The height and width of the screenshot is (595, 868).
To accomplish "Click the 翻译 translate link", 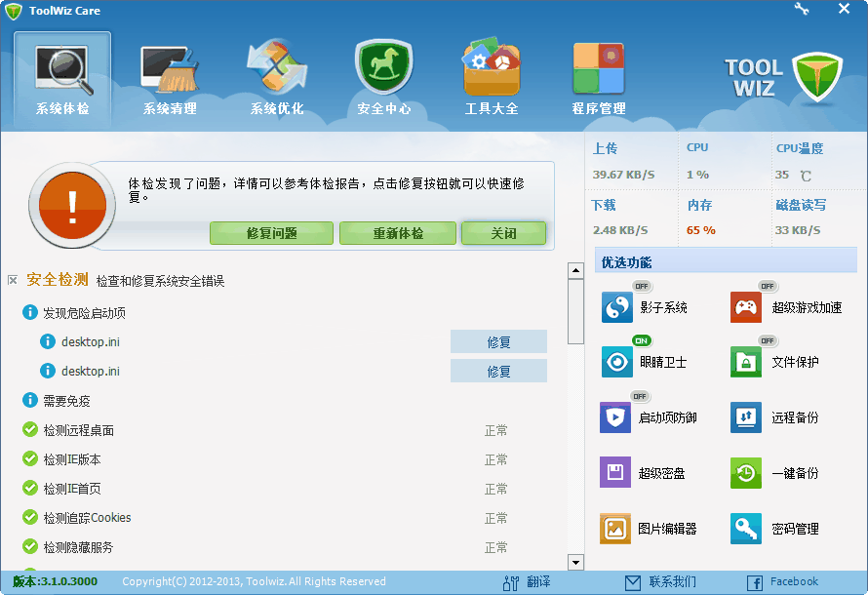I will tap(538, 581).
